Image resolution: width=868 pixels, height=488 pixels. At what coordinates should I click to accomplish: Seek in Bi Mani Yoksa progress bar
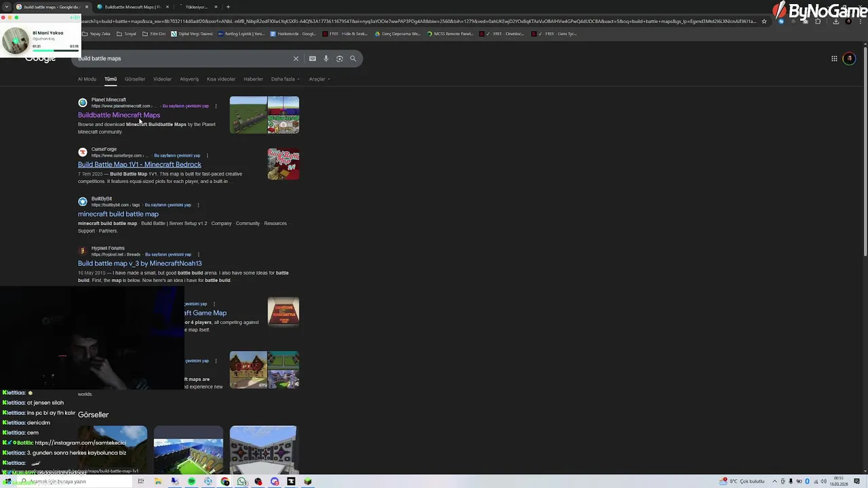pos(56,50)
